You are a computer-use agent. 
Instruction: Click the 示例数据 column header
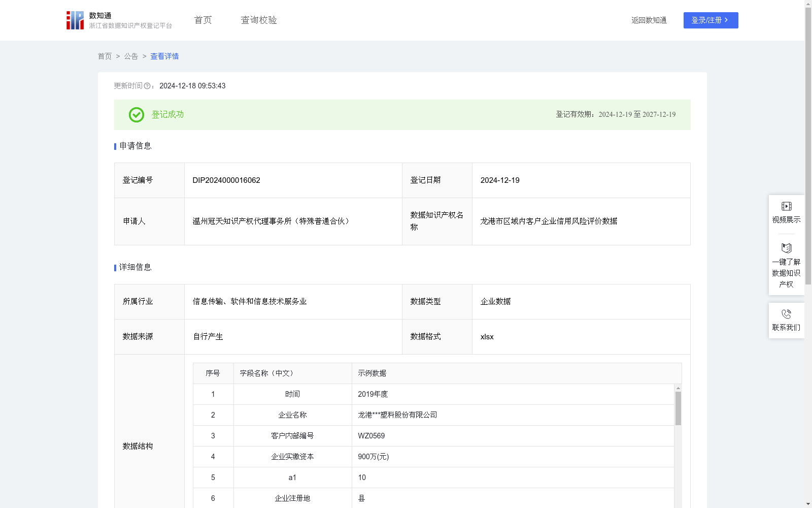pos(517,373)
